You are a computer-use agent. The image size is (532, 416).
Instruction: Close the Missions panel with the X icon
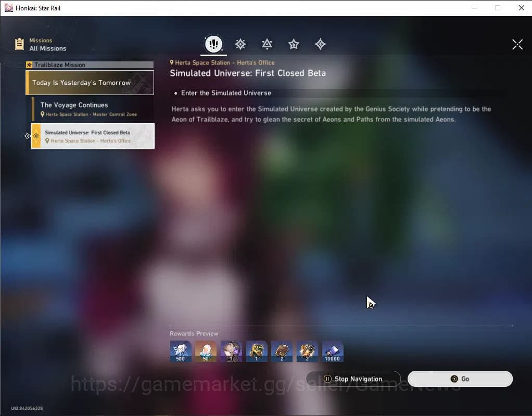(517, 45)
